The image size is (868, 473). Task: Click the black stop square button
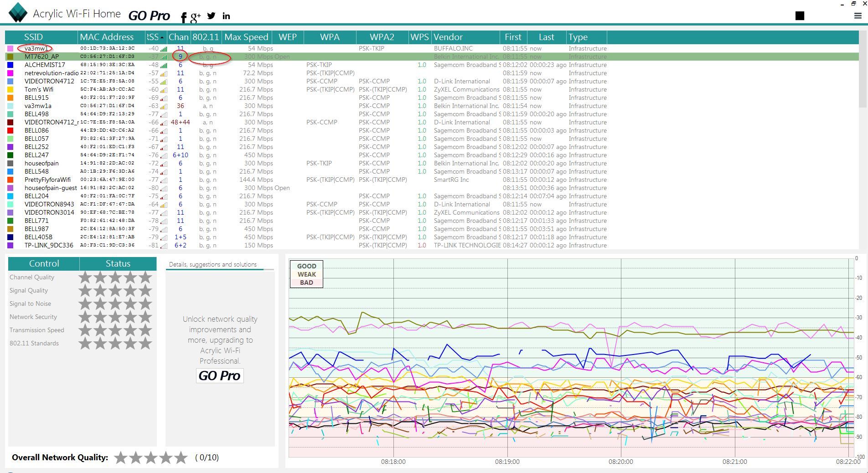click(x=800, y=15)
